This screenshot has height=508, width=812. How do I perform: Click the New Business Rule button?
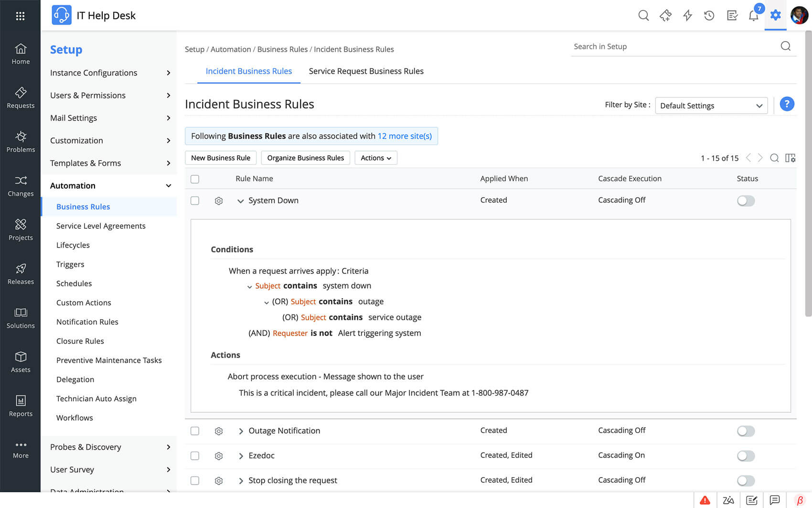pos(221,158)
